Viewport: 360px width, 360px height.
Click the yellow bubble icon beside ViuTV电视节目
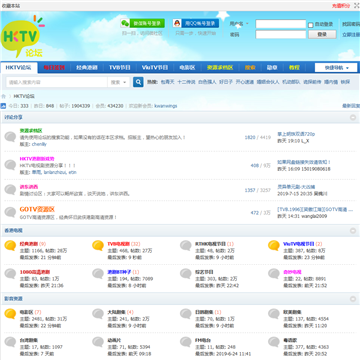[274, 246]
